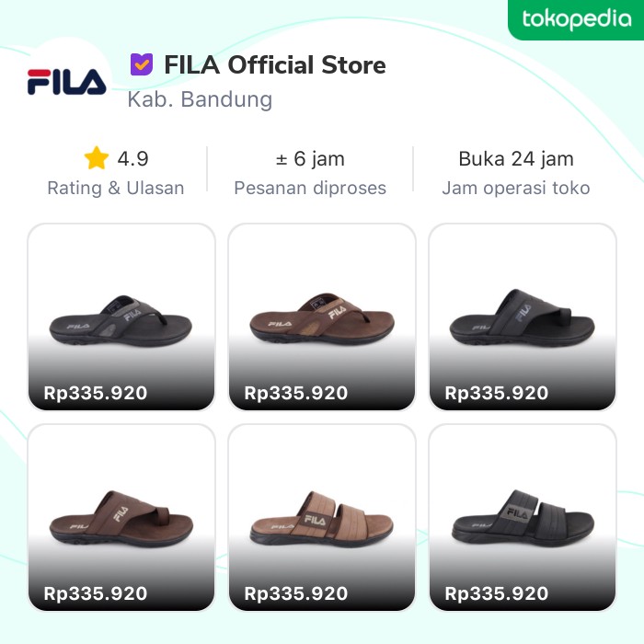Screen dimensions: 644x644
Task: Select the Jam operasi toko label
Action: (x=516, y=188)
